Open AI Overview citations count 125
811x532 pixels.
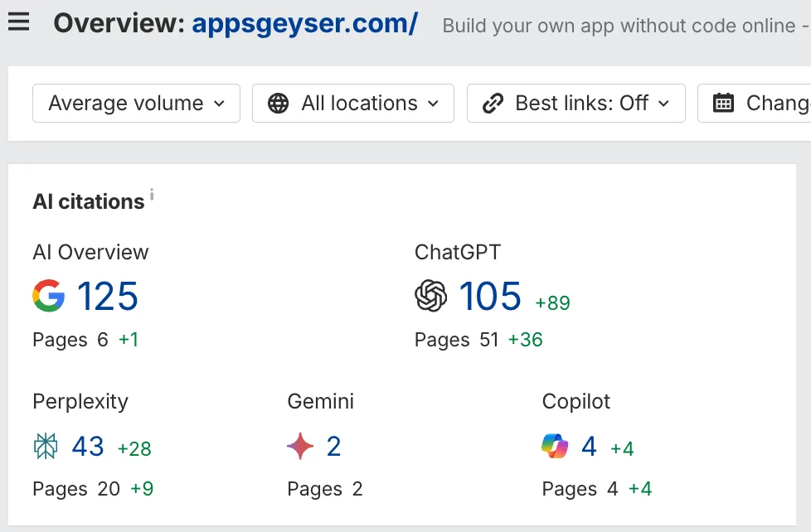pos(108,296)
